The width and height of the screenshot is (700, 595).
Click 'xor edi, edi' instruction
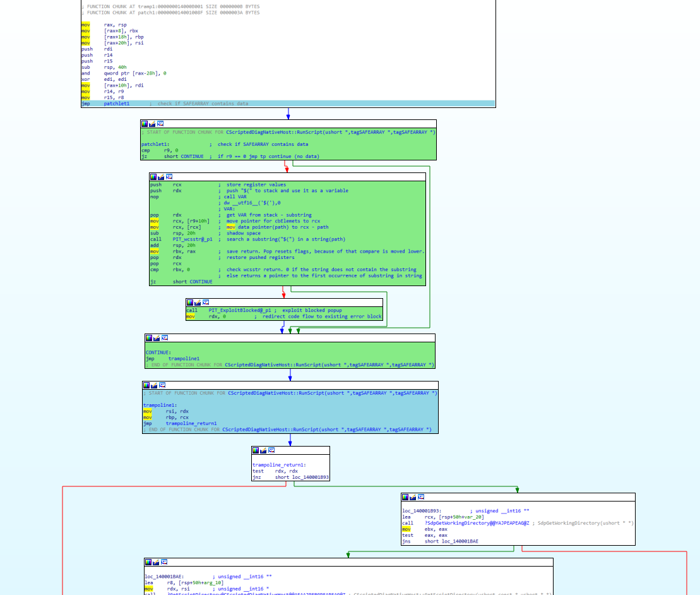coord(104,80)
